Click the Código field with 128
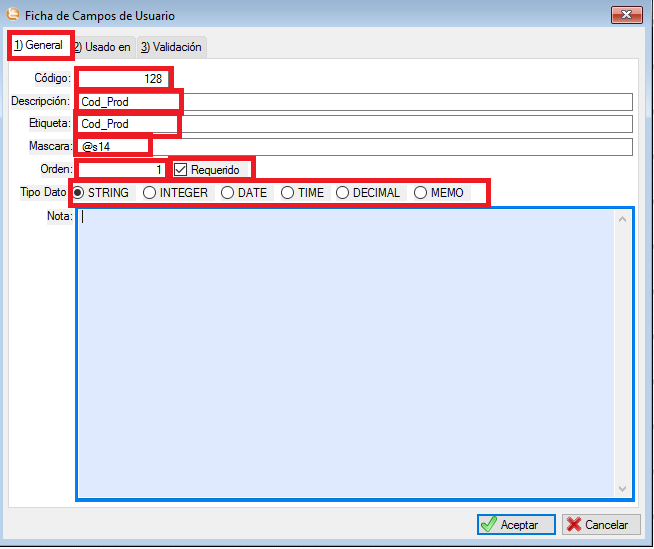Viewport: 654px width, 549px height. 125,78
